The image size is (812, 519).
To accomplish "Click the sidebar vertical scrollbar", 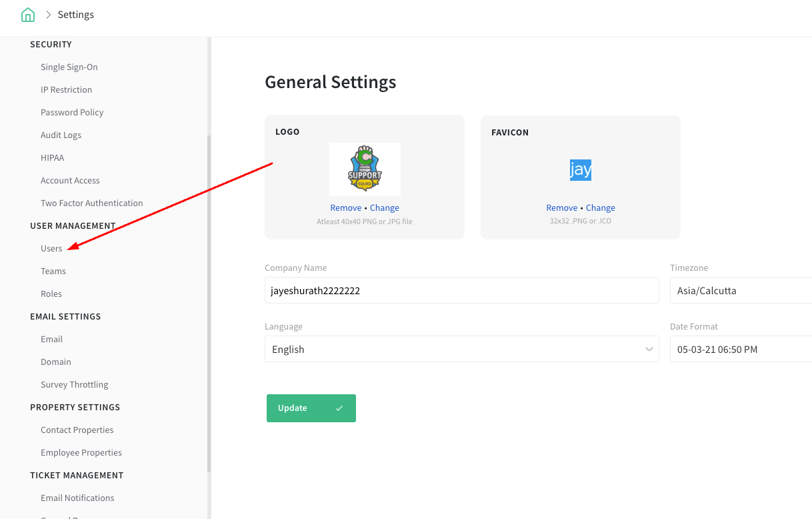I will tap(209, 304).
